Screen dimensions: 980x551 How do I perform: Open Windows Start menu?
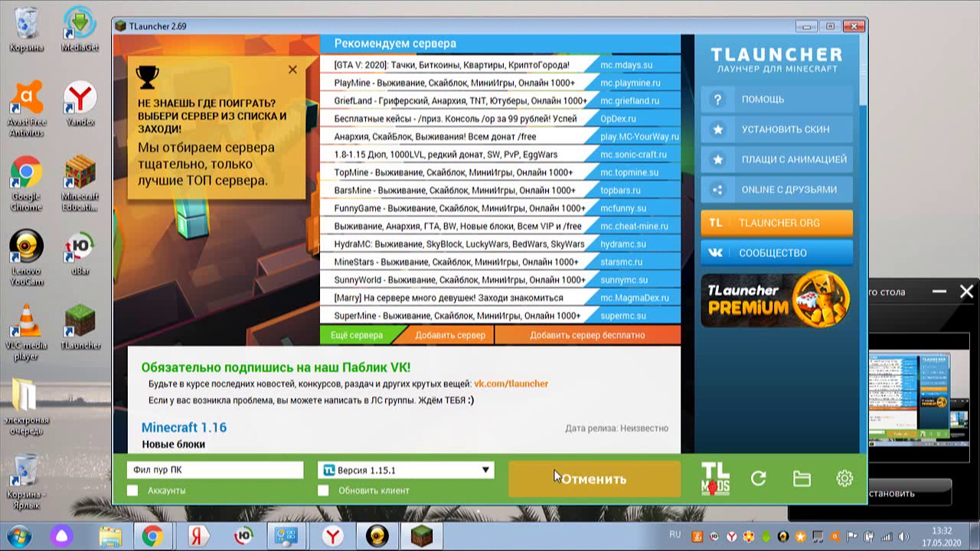click(20, 536)
